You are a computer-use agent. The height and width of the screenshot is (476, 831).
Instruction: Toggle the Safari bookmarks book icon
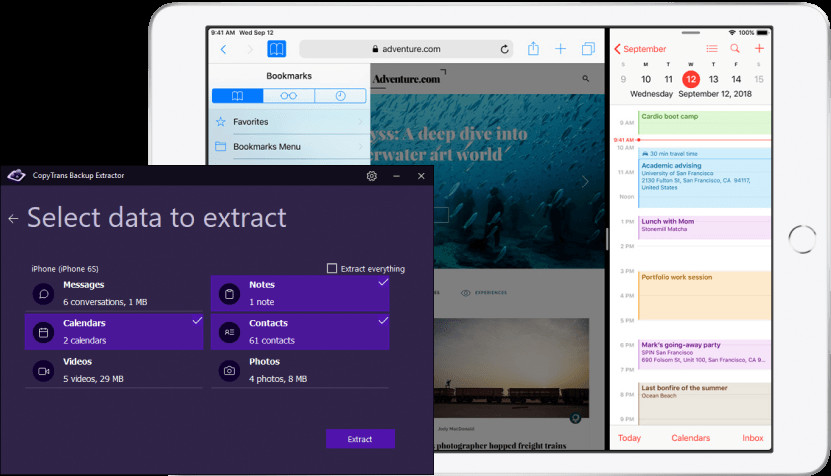pyautogui.click(x=276, y=49)
